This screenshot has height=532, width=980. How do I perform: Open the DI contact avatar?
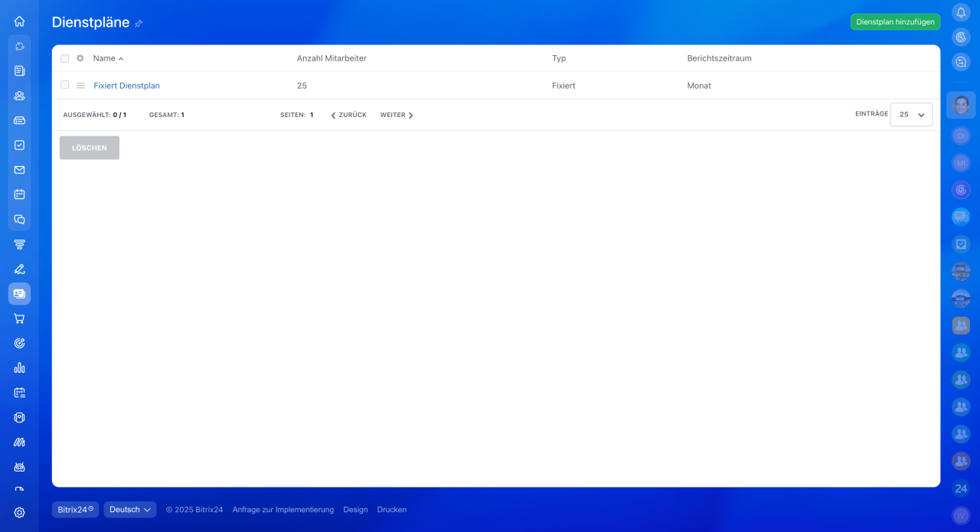coord(961,135)
